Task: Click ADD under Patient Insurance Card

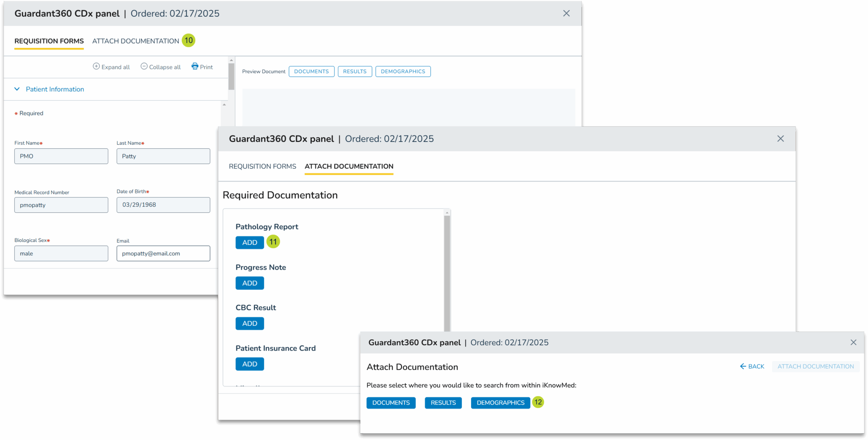Action: 250,364
